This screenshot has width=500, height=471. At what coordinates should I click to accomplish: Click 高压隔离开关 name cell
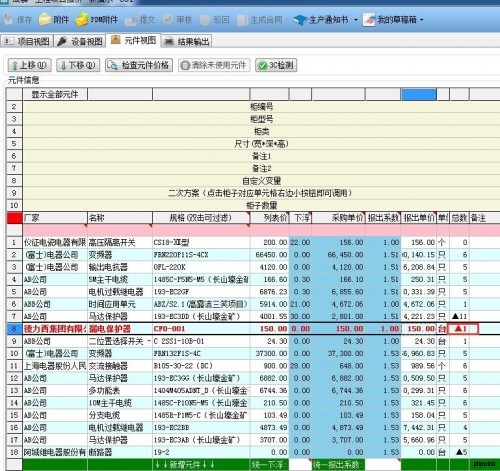click(x=120, y=242)
